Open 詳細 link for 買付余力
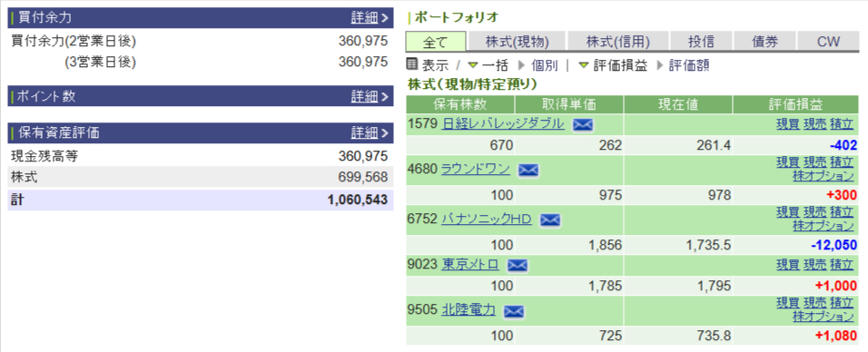Image resolution: width=868 pixels, height=352 pixels. coord(364,18)
